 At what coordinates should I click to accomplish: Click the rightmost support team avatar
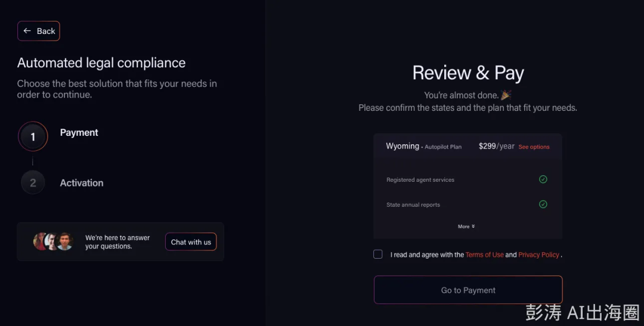tap(64, 241)
